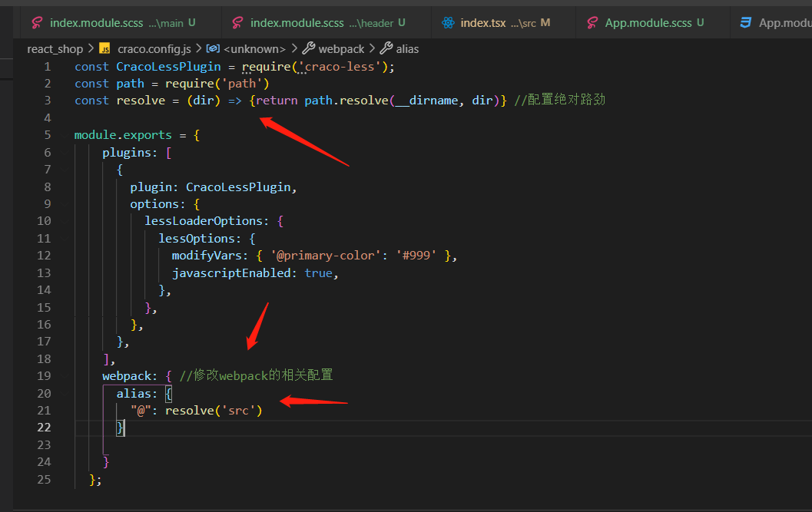Click the wrench icon before alias breadcrumb
Viewport: 812px width, 512px height.
[386, 48]
